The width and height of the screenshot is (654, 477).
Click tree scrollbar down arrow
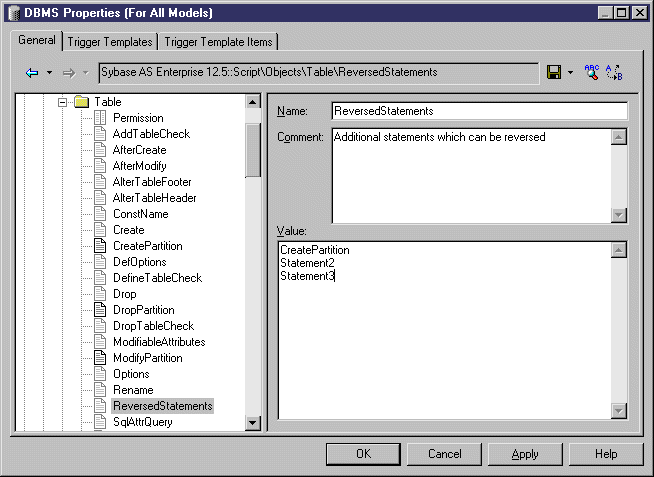pos(252,423)
